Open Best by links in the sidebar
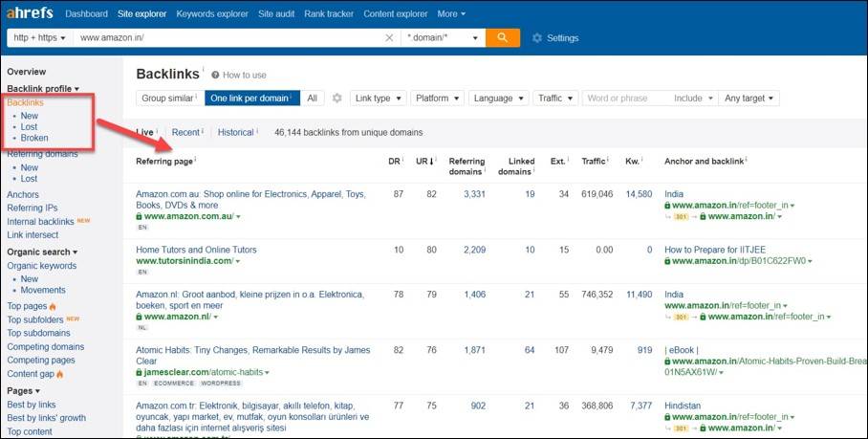868x439 pixels. pos(31,405)
